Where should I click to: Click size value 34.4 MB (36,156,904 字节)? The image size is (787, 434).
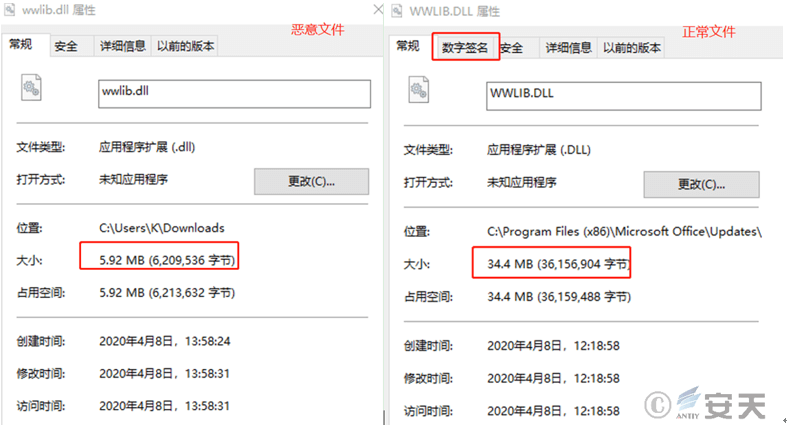(x=559, y=264)
